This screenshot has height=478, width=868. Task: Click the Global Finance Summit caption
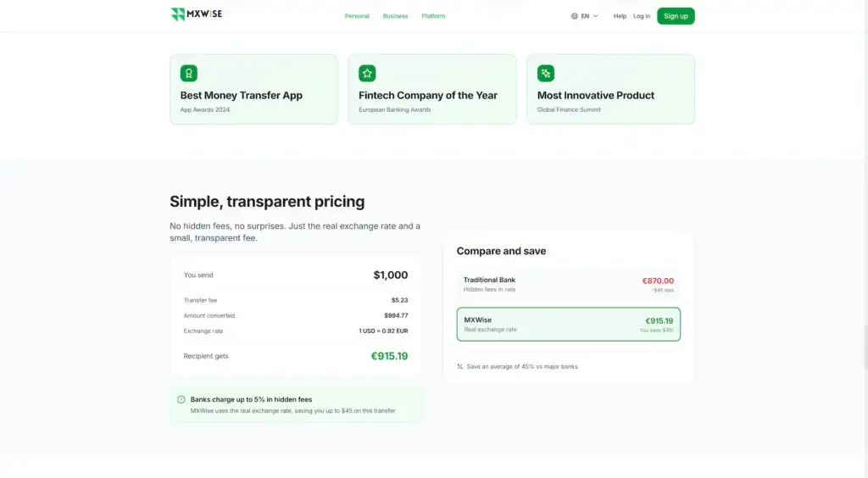pos(569,109)
